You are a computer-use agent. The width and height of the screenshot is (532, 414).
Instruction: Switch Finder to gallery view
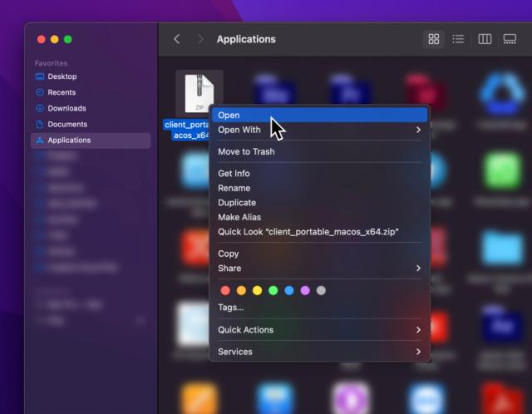pos(510,39)
